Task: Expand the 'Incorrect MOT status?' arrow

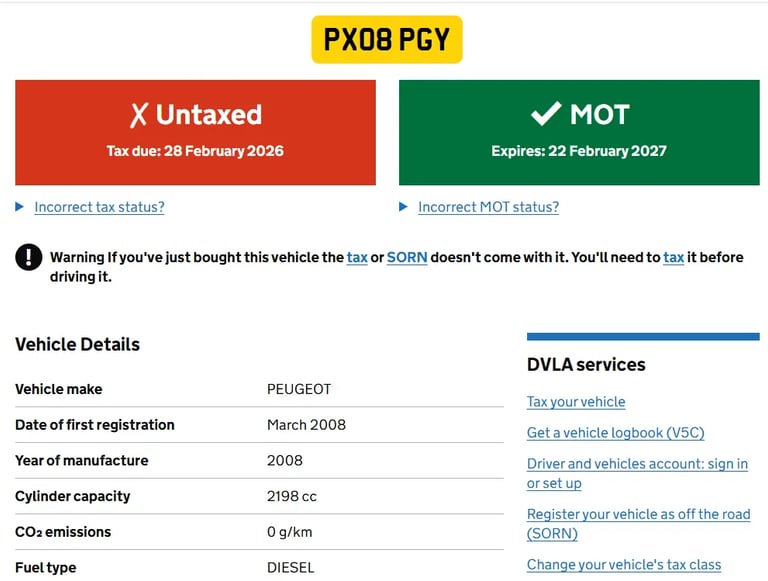Action: click(403, 207)
